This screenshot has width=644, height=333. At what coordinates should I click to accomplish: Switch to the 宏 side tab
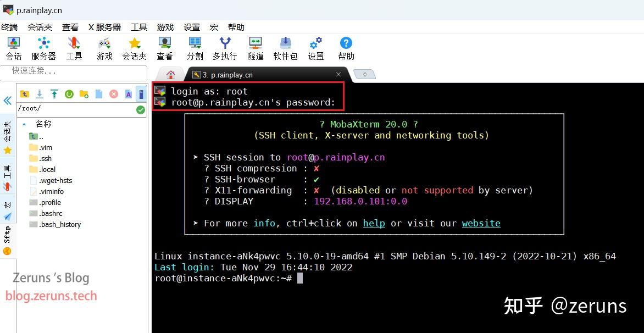7,209
